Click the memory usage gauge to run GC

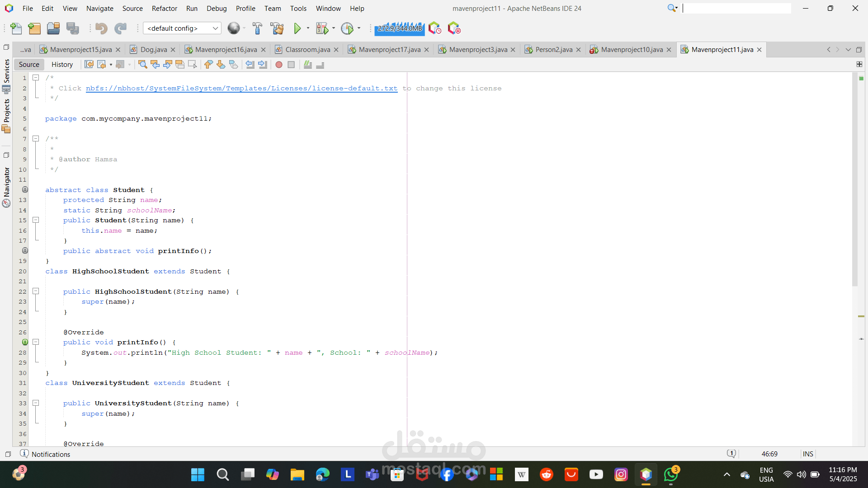pos(399,28)
